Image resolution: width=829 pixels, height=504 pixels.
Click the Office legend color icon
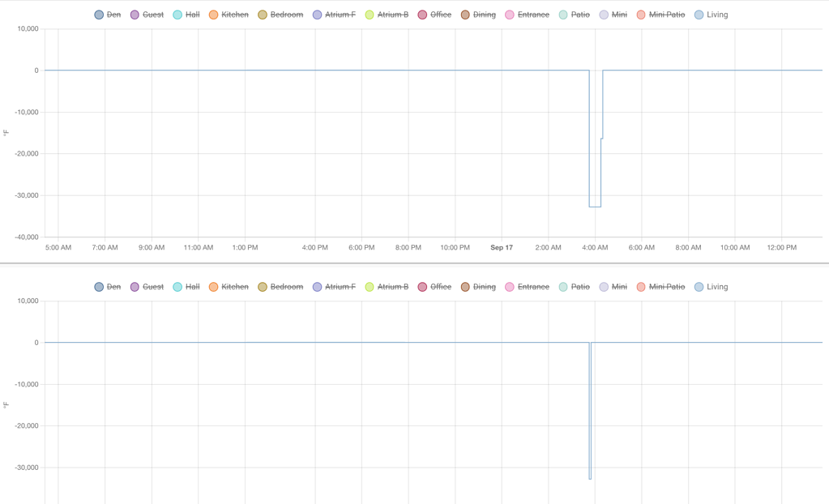(x=422, y=14)
